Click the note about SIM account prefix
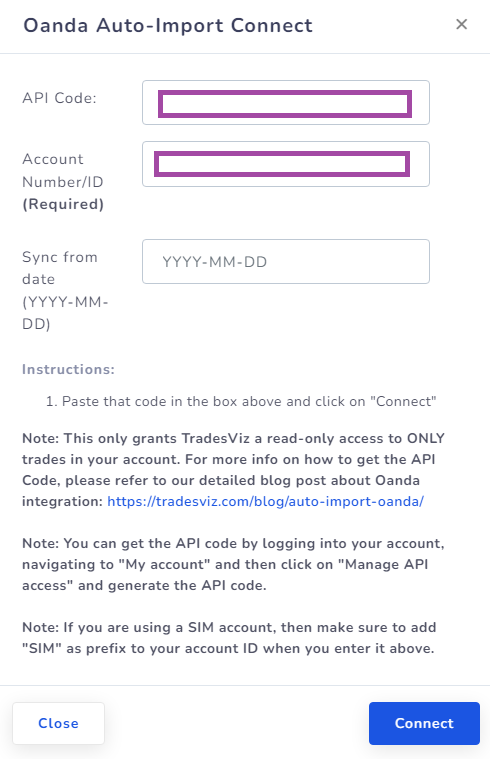490x759 pixels. click(x=229, y=638)
